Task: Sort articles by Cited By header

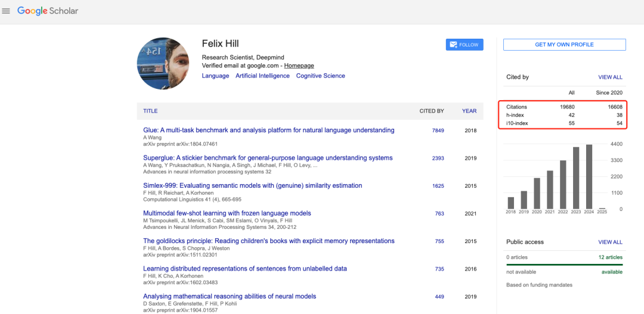Action: 432,111
